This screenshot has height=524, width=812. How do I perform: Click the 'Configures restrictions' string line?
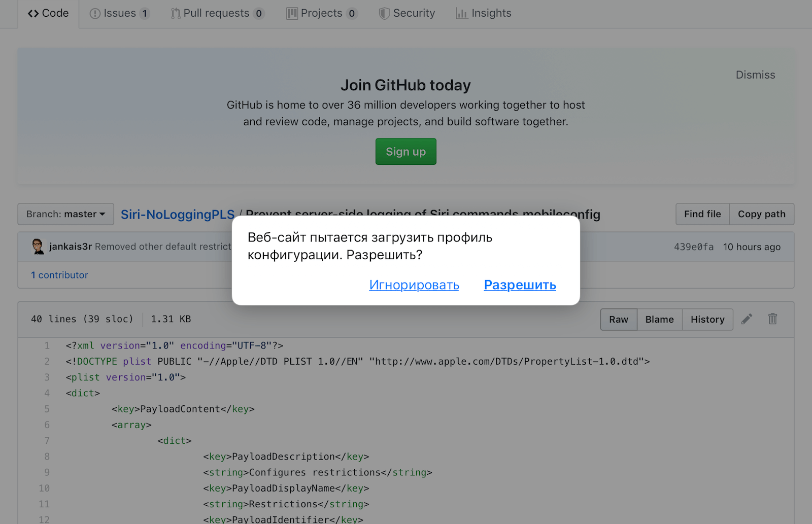pyautogui.click(x=318, y=472)
